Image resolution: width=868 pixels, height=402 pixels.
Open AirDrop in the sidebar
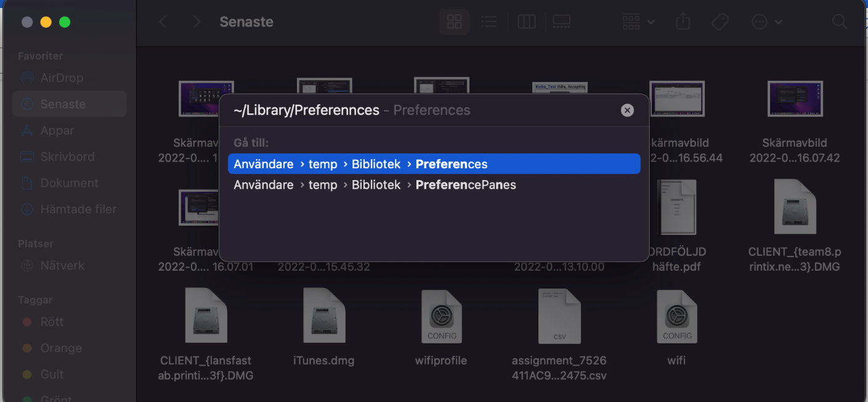click(61, 78)
